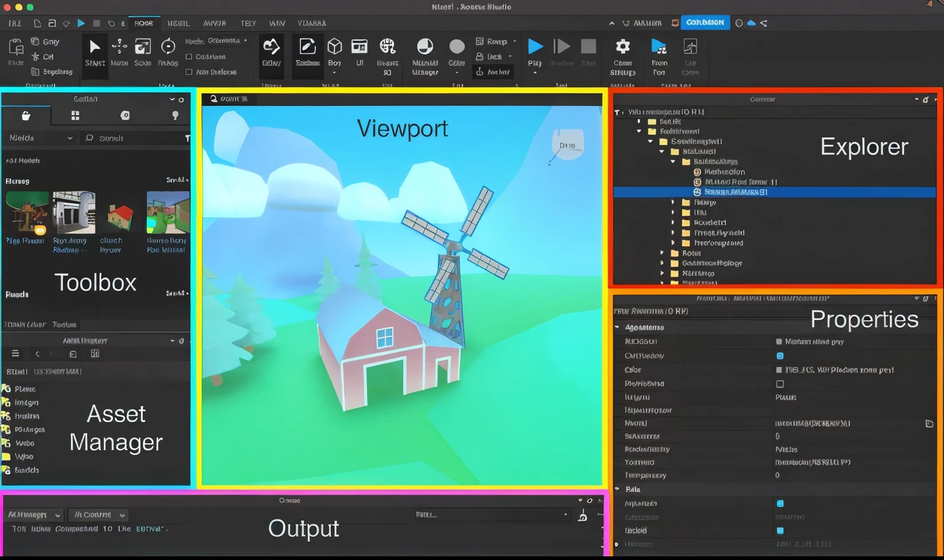The width and height of the screenshot is (944, 560).
Task: Click the grey circle Color tool icon
Action: [x=457, y=47]
